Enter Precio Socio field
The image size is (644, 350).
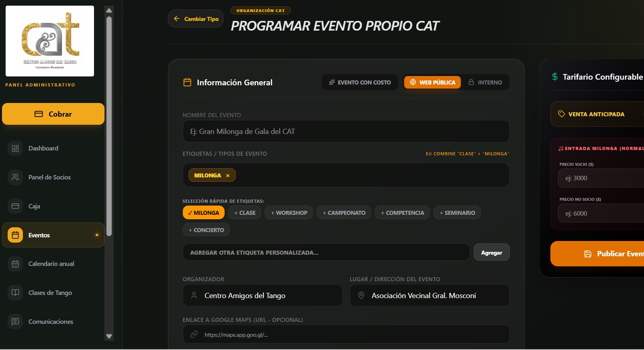[601, 178]
